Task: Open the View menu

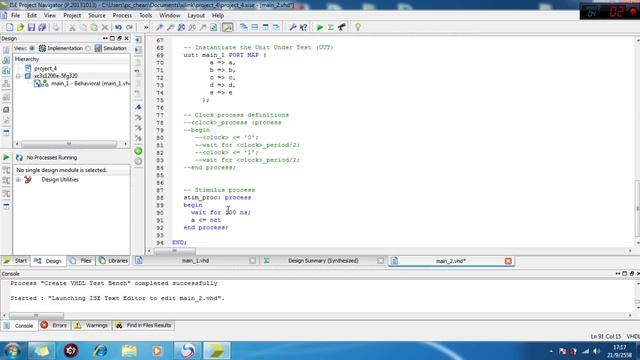Action: [50, 16]
